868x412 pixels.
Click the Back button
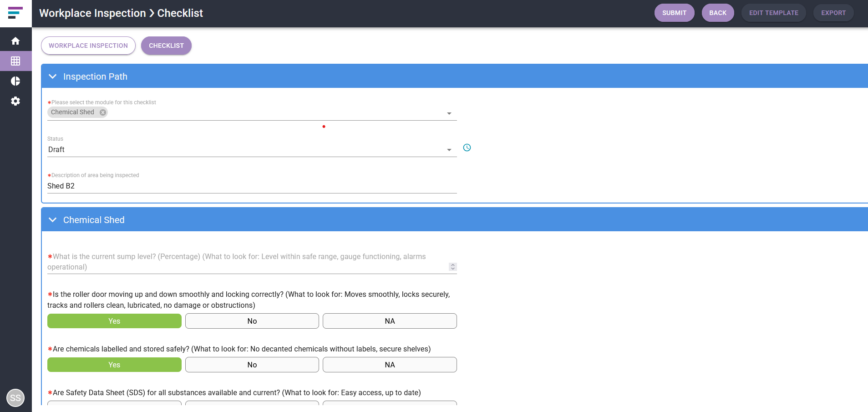(718, 13)
